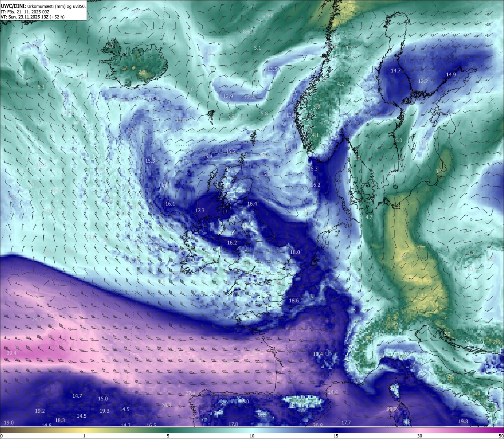
Task: Click the 20.8 value on the map
Action: click(318, 425)
